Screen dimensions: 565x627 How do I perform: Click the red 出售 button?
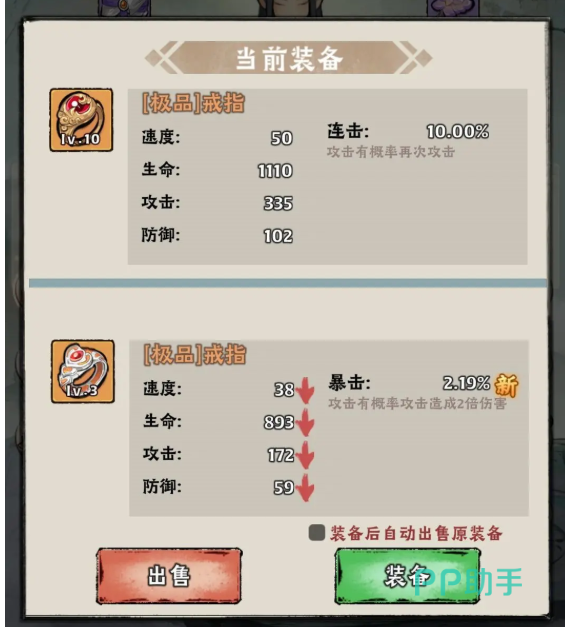(169, 576)
